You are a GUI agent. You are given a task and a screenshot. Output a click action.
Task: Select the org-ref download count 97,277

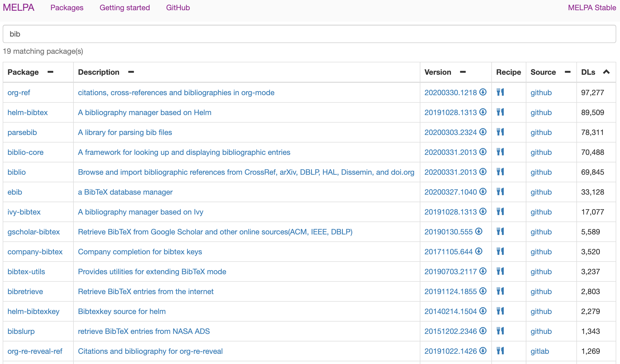click(x=592, y=92)
